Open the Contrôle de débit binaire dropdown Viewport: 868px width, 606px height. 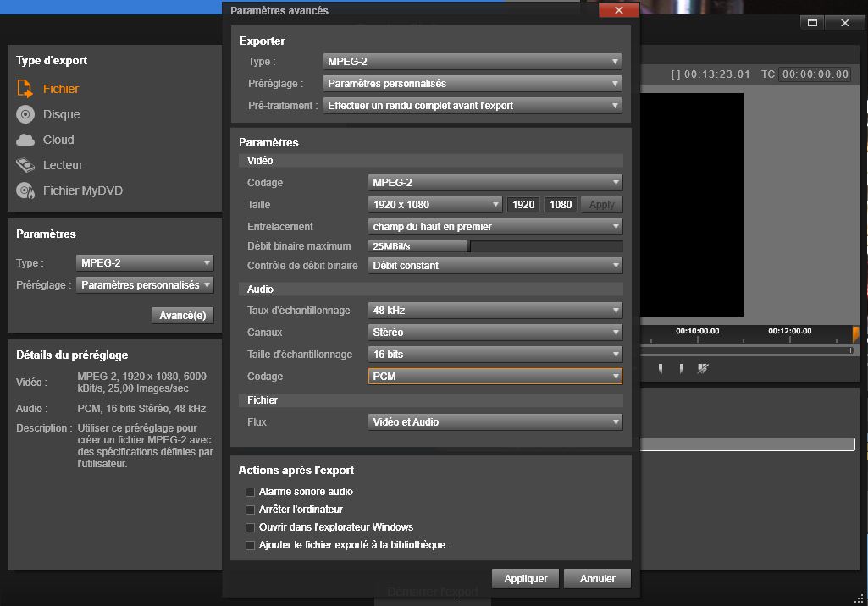(495, 266)
